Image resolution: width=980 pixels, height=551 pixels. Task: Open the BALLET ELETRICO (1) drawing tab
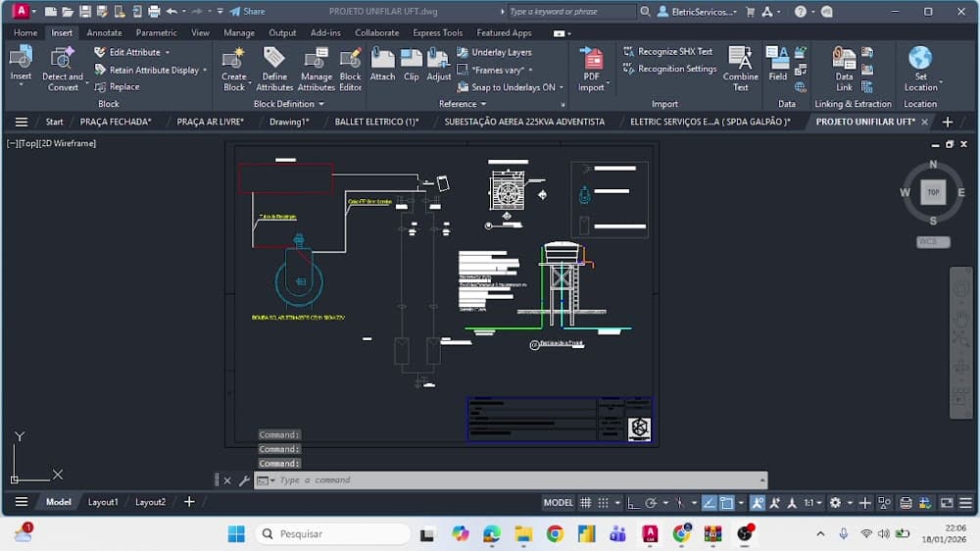click(376, 122)
